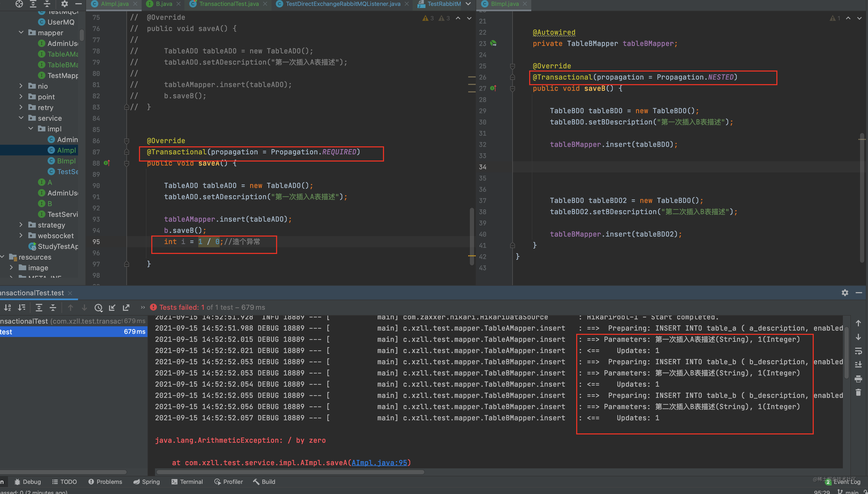Image resolution: width=868 pixels, height=494 pixels.
Task: Collapse the mapper folder
Action: coord(21,33)
